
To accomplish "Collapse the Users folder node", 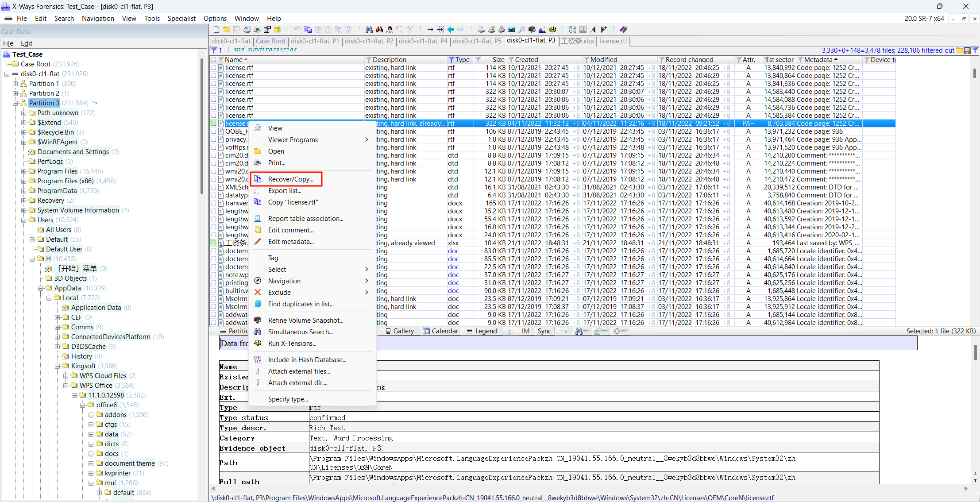I will (23, 220).
